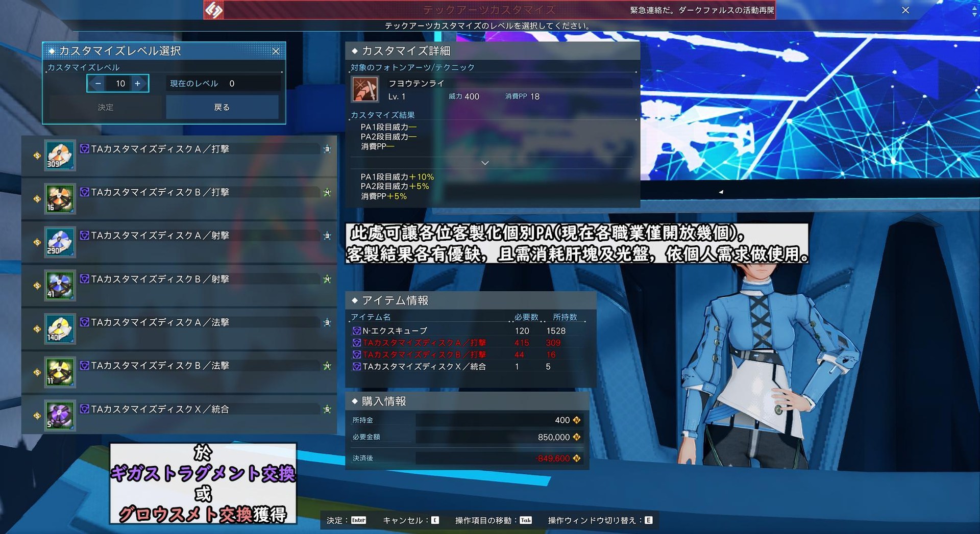The image size is (980, 534).
Task: Click the 現在のレベル 0 field
Action: 223,84
